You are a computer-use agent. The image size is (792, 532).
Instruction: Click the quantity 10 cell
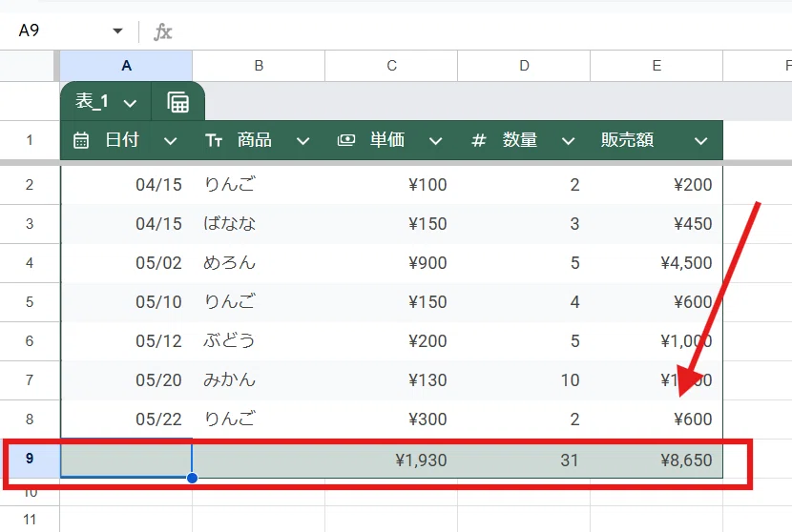pyautogui.click(x=524, y=379)
